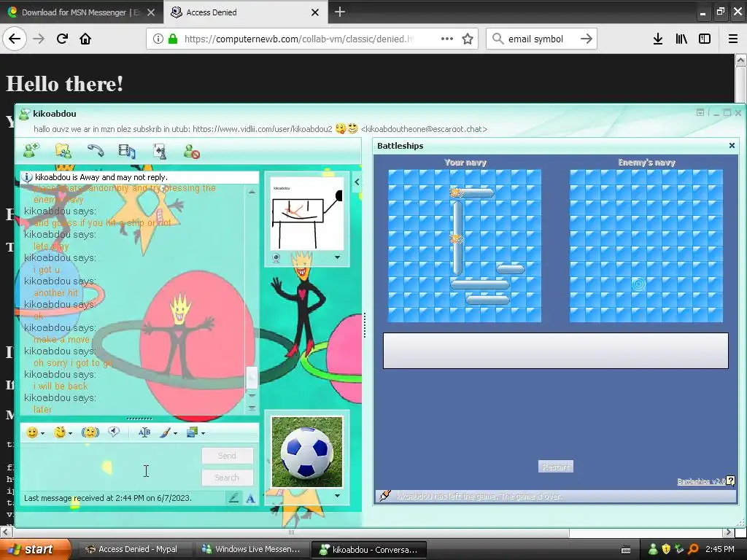
Task: Click the chat history scrollbar thumb
Action: click(x=252, y=378)
